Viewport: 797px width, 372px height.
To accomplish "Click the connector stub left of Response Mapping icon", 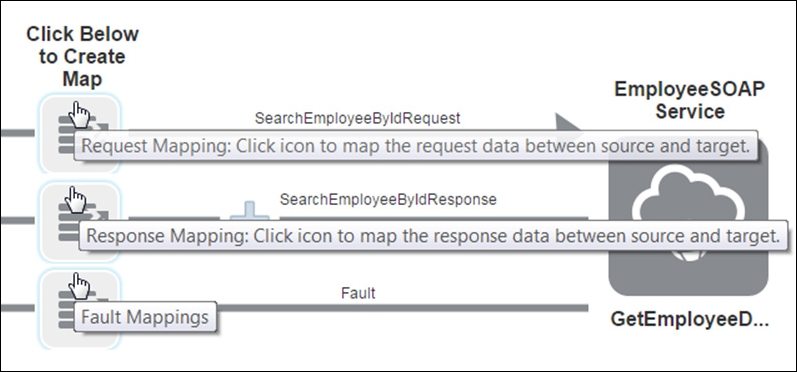I will tap(17, 221).
